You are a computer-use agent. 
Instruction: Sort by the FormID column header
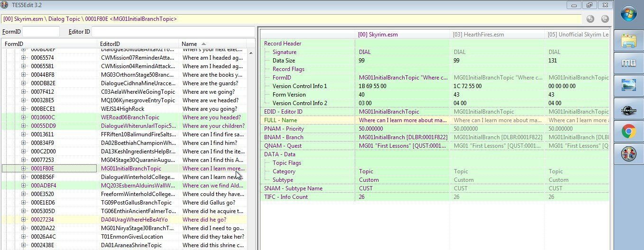(x=50, y=44)
